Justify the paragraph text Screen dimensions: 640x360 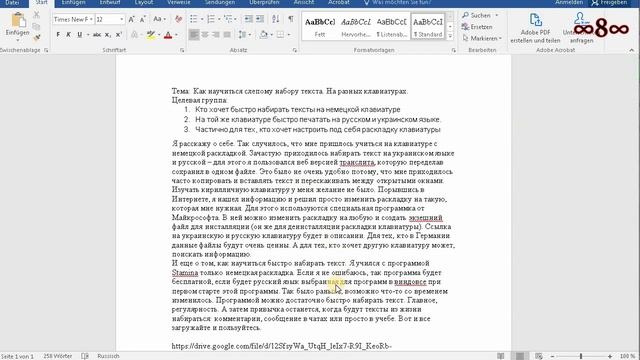point(227,35)
